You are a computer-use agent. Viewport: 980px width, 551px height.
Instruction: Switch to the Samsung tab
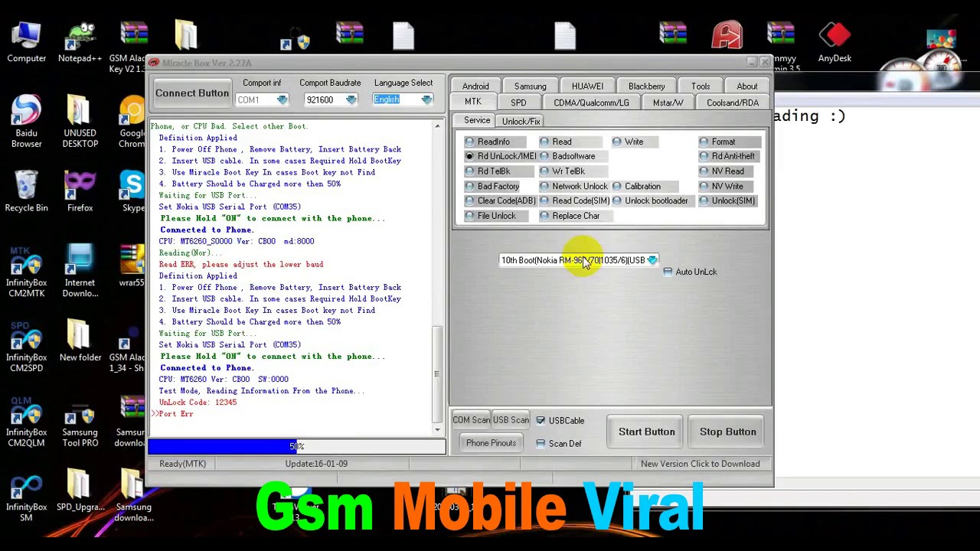(x=530, y=86)
